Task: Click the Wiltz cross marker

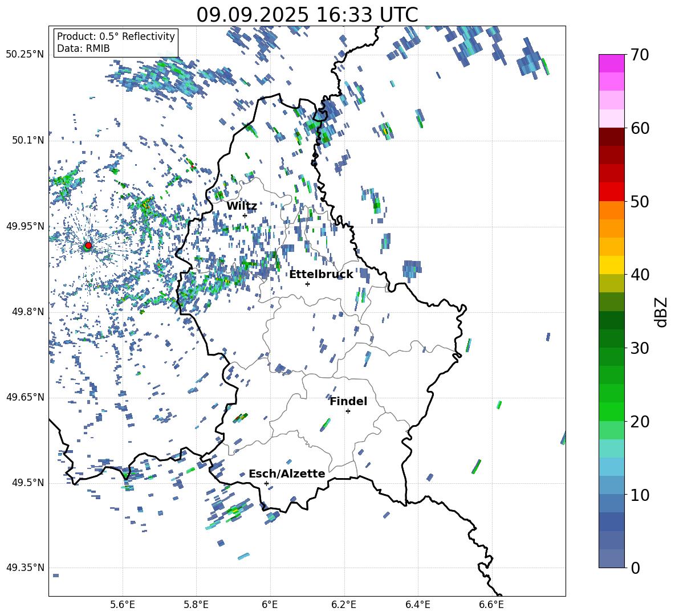Action: tap(245, 215)
